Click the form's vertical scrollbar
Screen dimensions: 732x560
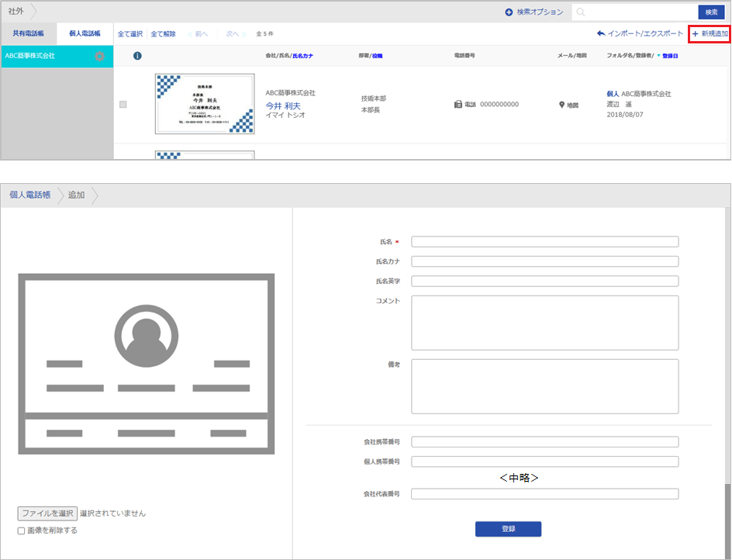pos(727,520)
